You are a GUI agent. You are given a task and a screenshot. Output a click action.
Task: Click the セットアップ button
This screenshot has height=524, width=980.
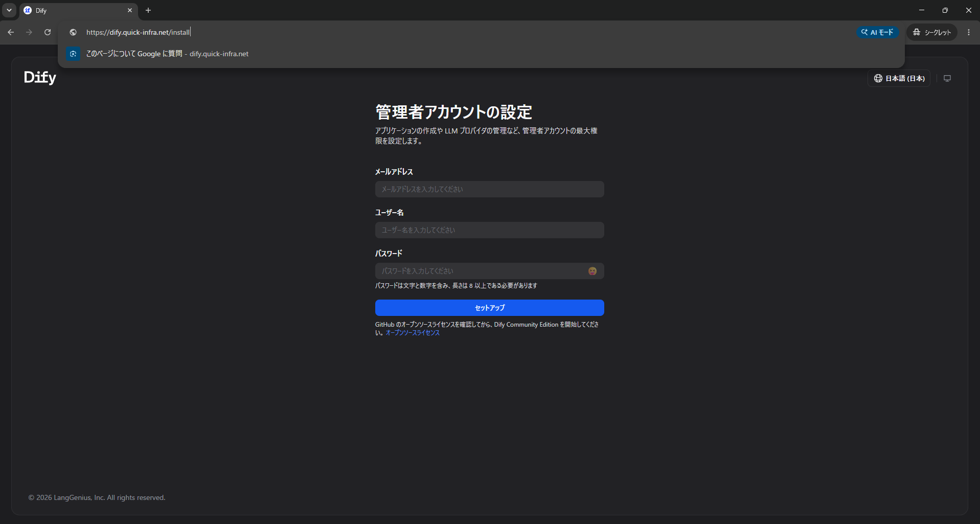click(x=489, y=308)
